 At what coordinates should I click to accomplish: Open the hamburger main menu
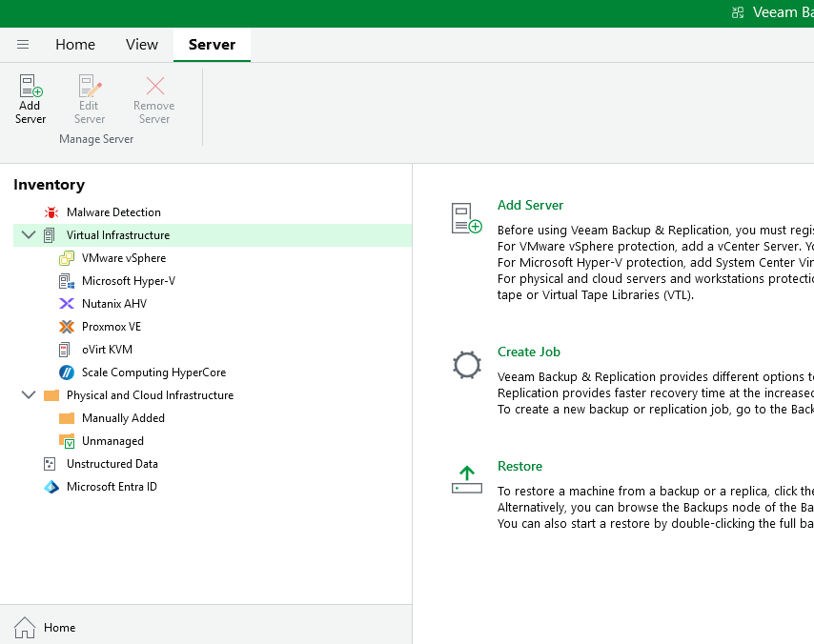tap(23, 45)
